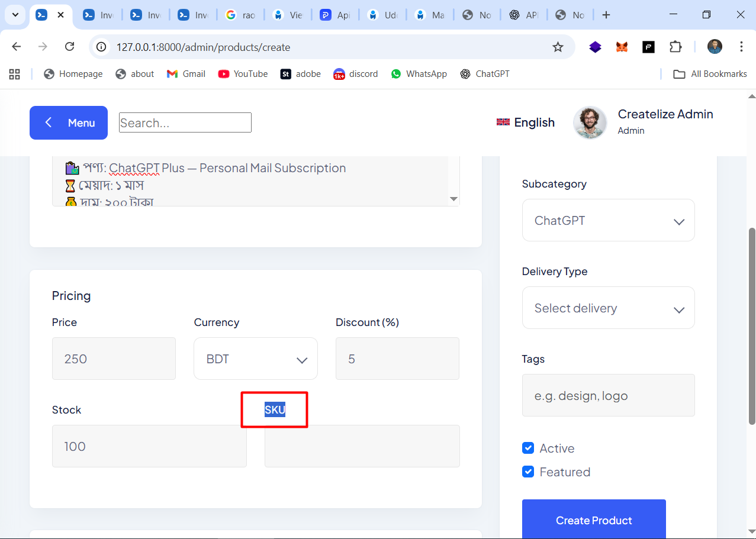
Task: Expand the Delivery Type selector
Action: pyautogui.click(x=608, y=308)
